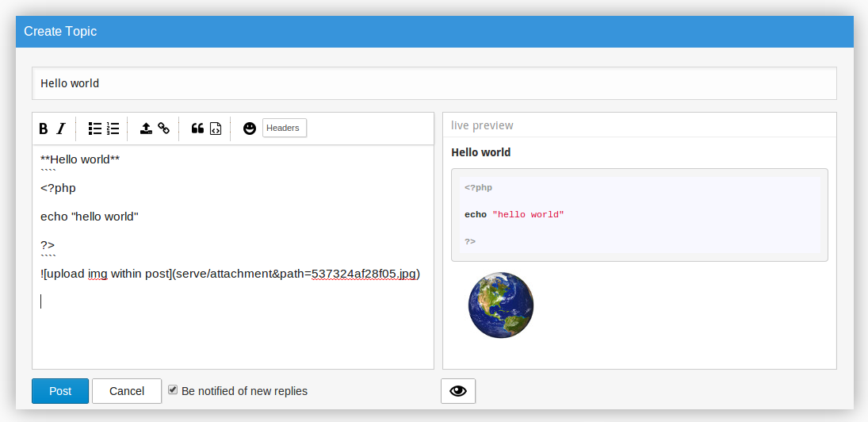Insert a bulleted list
The width and height of the screenshot is (868, 422).
point(95,129)
